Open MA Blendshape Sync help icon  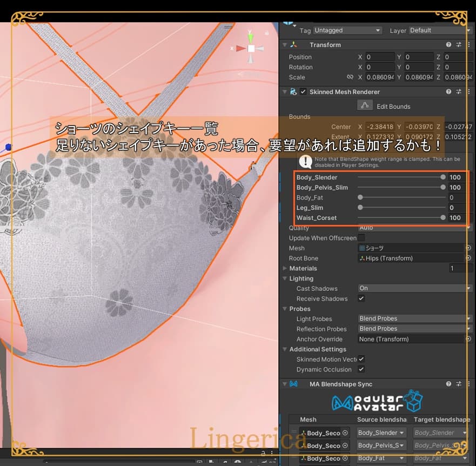(x=448, y=384)
